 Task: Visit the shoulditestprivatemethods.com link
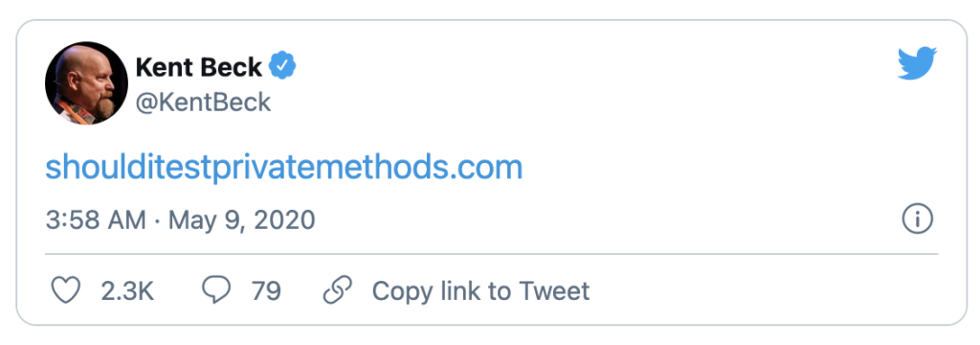(x=284, y=168)
